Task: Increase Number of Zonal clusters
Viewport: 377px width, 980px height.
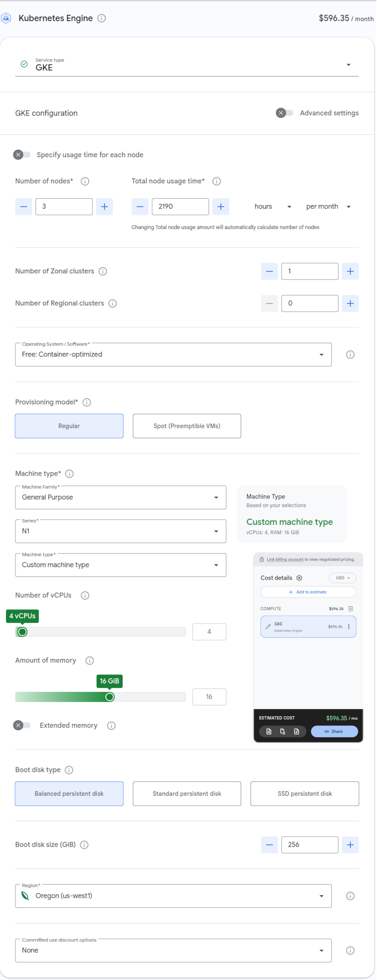Action: 350,271
